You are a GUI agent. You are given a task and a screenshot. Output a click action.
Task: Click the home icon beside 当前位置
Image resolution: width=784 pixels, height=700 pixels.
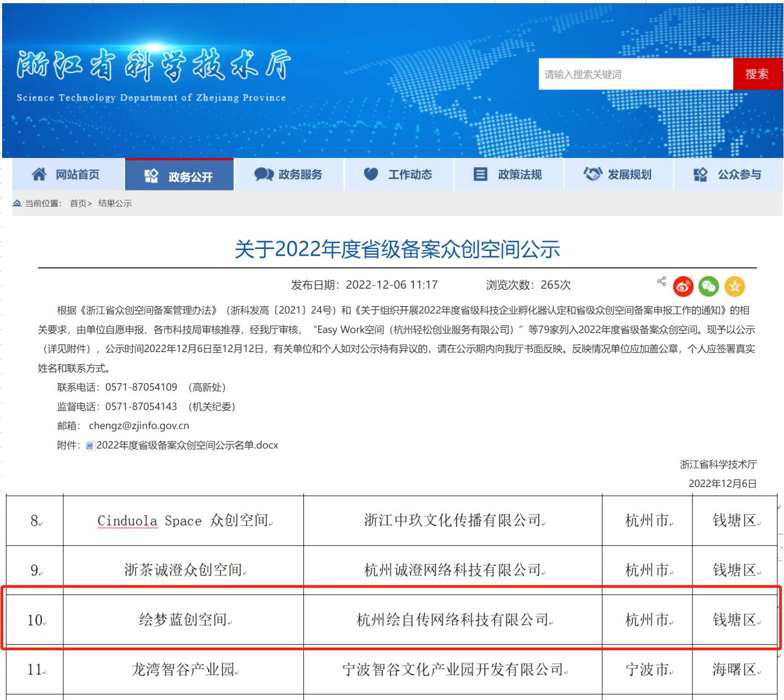[17, 203]
